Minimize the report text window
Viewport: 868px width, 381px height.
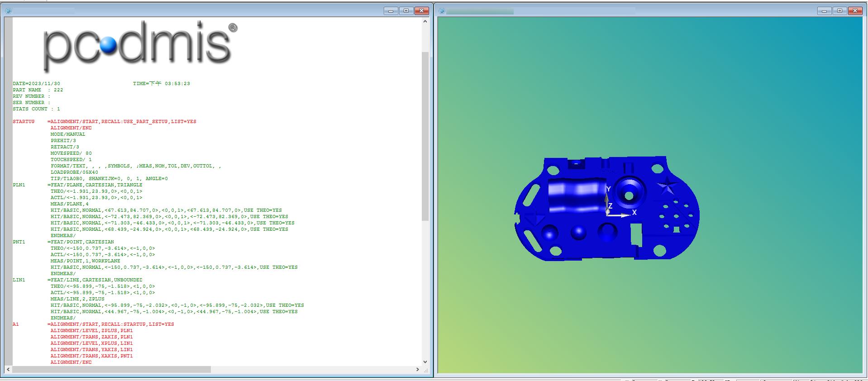391,11
